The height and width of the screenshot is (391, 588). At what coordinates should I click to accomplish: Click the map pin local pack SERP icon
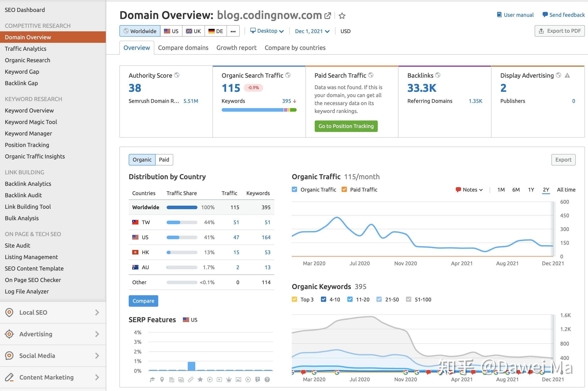[x=162, y=380]
